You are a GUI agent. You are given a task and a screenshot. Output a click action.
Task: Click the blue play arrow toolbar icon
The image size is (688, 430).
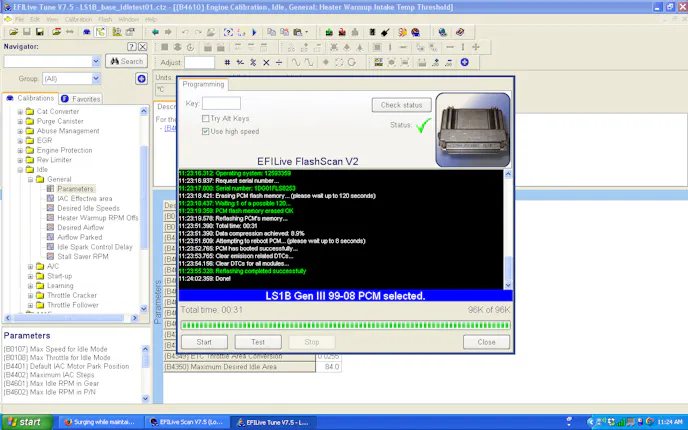click(254, 32)
